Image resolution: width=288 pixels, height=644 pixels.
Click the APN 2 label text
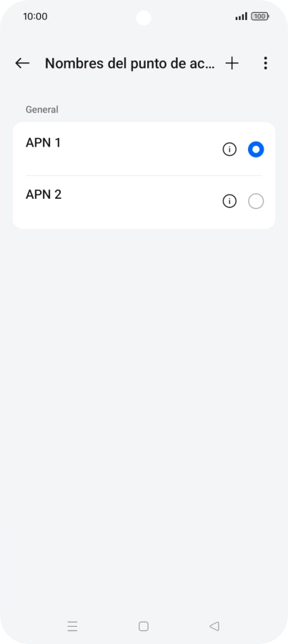pyautogui.click(x=44, y=194)
